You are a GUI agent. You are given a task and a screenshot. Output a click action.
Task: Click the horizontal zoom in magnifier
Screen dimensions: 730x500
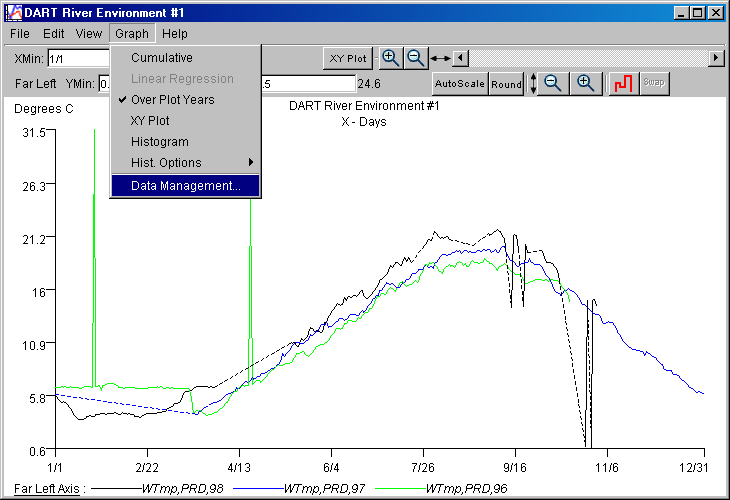coord(391,58)
